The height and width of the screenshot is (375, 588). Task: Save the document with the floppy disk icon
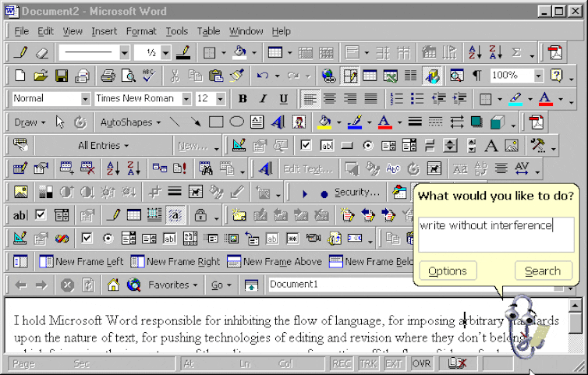coord(61,76)
